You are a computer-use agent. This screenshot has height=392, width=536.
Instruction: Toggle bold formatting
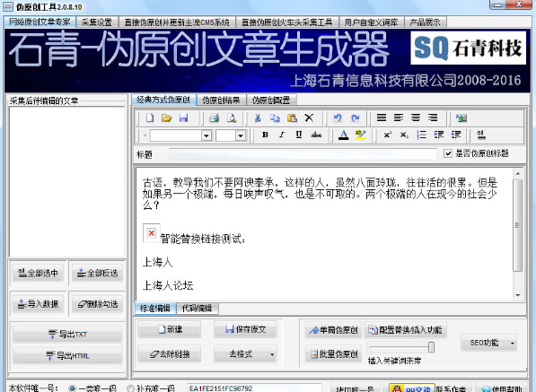(265, 135)
